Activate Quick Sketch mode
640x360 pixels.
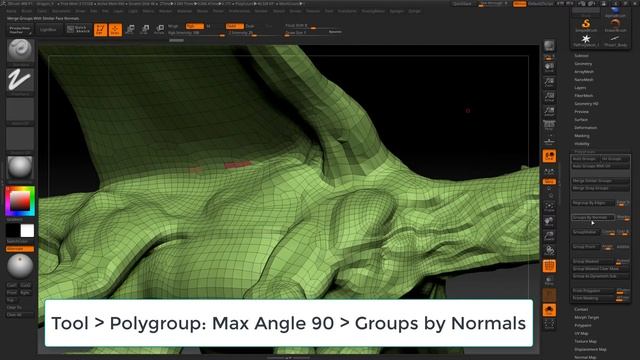pos(78,29)
